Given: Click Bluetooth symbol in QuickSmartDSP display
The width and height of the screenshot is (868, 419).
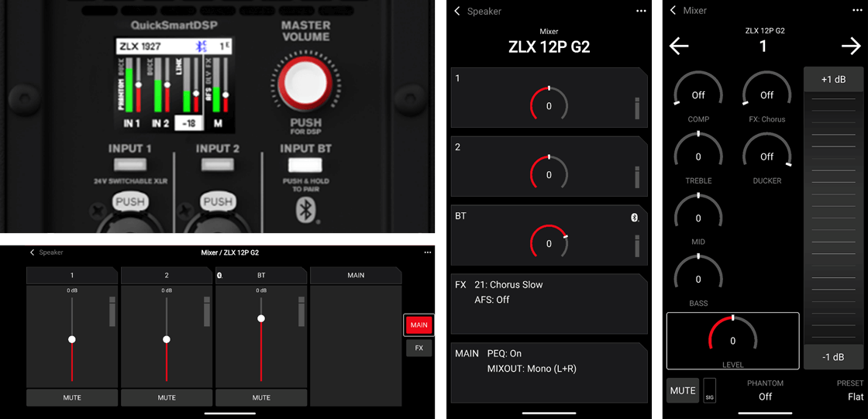Looking at the screenshot, I should click(x=201, y=47).
